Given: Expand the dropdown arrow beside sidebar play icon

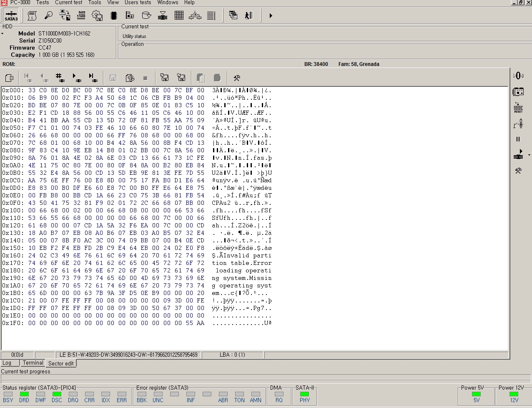Looking at the screenshot, I should [x=529, y=155].
